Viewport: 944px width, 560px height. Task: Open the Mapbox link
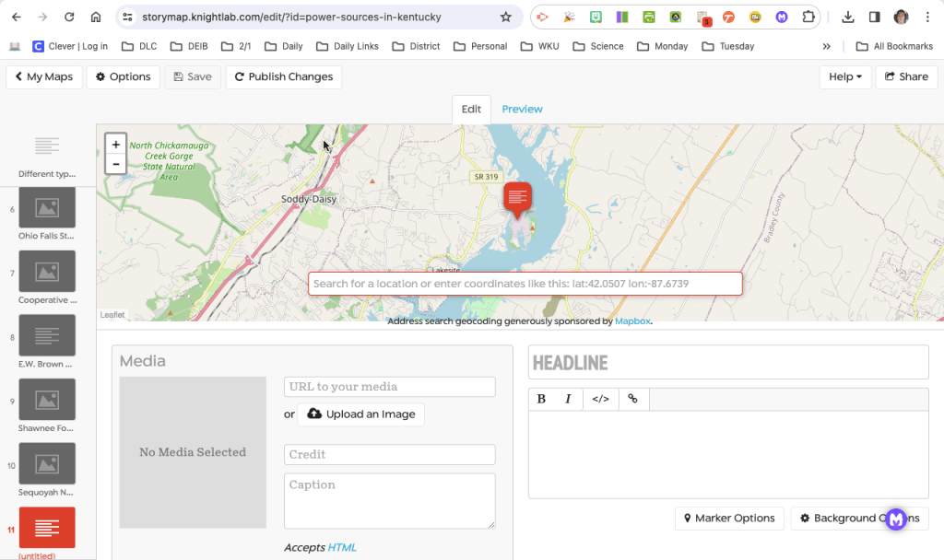pos(632,321)
